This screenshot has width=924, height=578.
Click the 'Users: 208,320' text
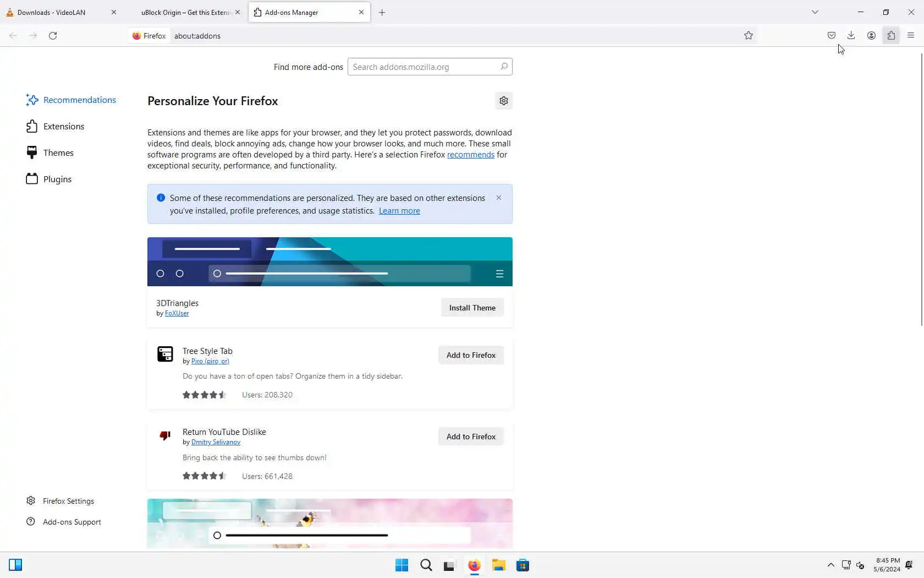click(x=267, y=395)
